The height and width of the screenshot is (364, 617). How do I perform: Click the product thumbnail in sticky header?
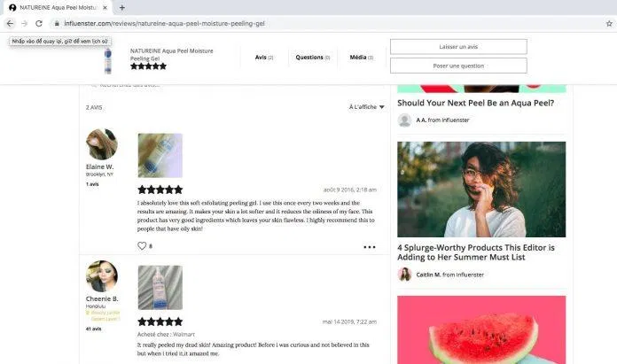tap(108, 60)
